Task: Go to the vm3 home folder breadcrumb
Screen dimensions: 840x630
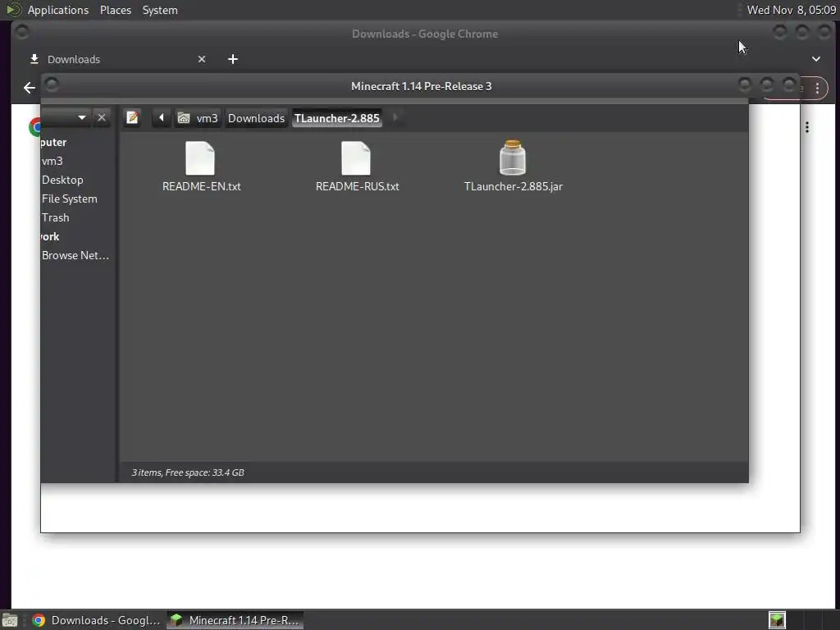Action: tap(198, 118)
